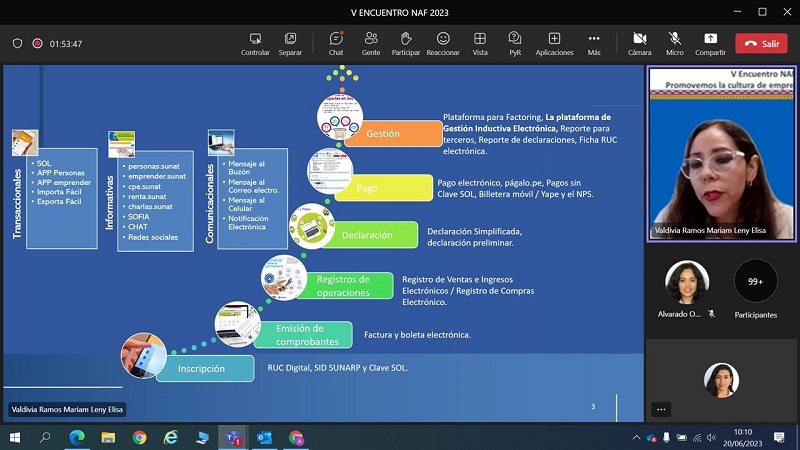View the 99+ Participantes overflow
800x450 pixels.
click(x=755, y=282)
